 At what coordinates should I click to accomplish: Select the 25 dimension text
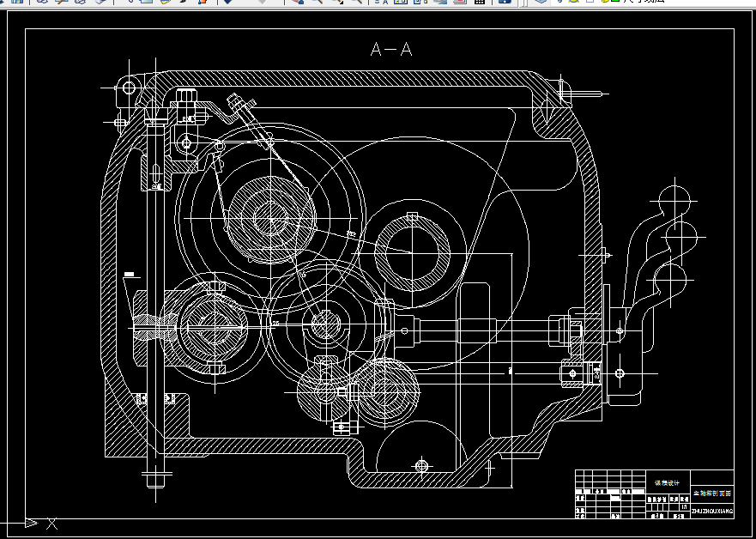click(x=275, y=323)
